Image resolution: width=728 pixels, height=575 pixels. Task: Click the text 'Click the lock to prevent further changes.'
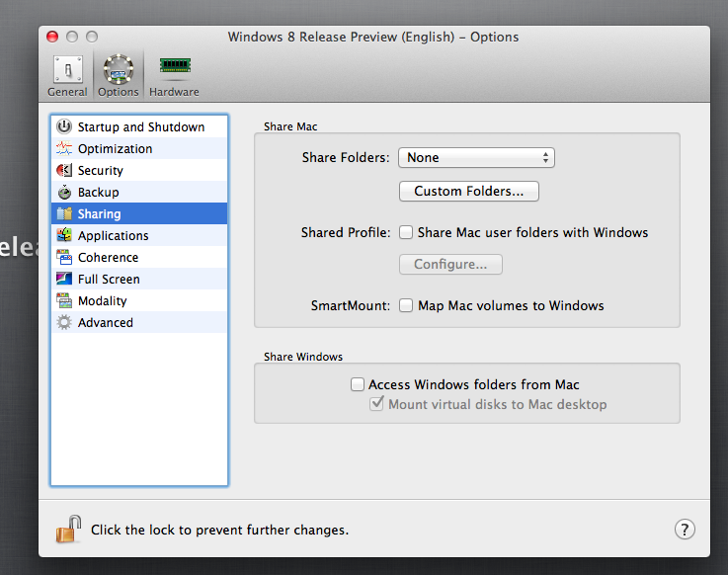tap(219, 530)
